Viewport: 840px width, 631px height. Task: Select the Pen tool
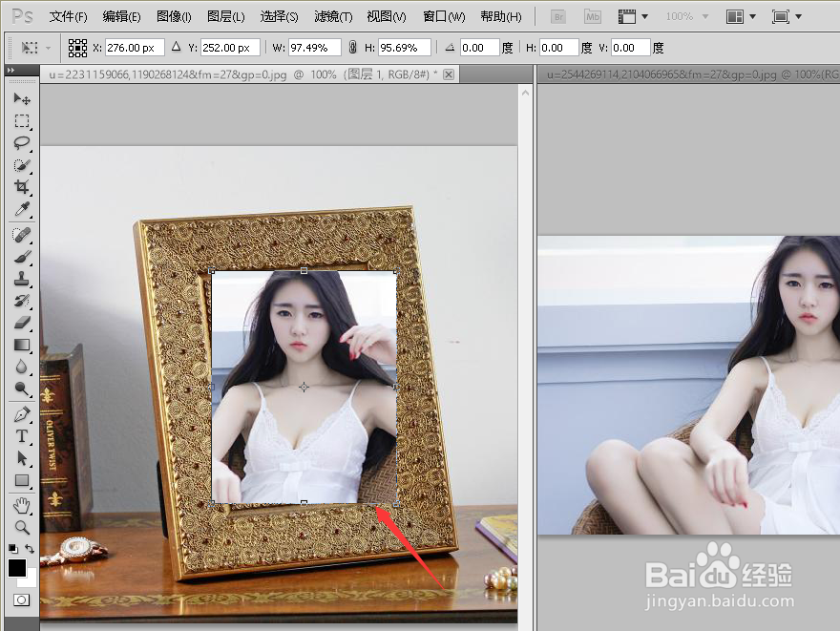[x=21, y=414]
